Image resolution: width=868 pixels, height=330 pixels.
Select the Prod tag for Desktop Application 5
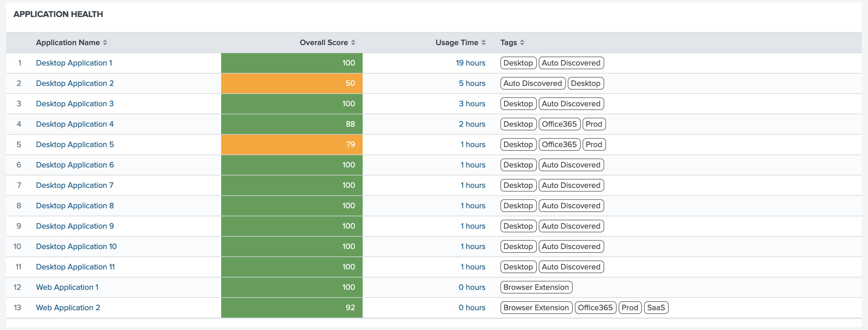pos(594,144)
